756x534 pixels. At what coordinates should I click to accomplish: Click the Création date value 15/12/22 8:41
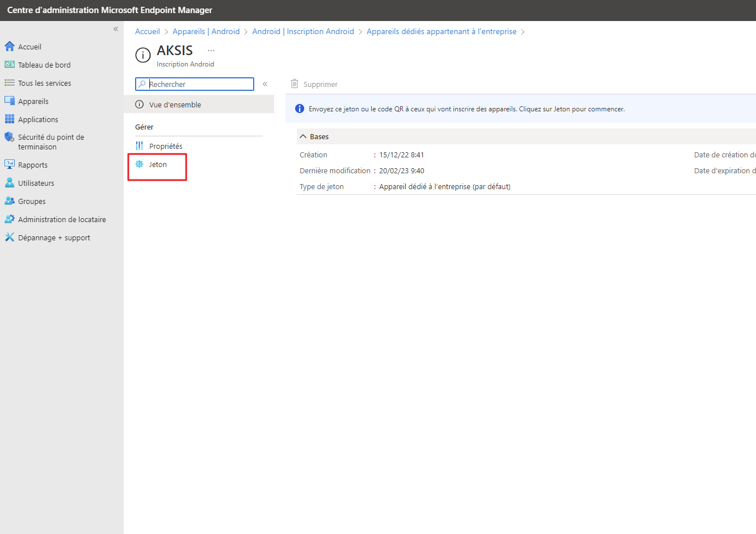coord(402,155)
